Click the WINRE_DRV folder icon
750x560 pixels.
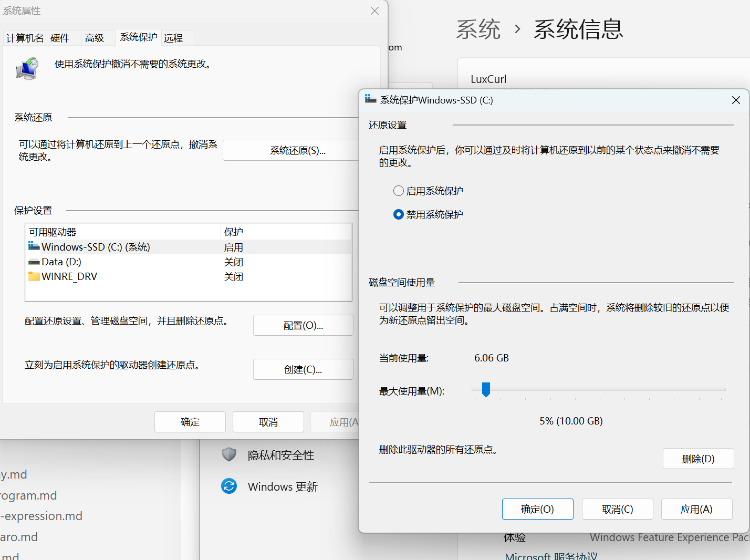(34, 276)
